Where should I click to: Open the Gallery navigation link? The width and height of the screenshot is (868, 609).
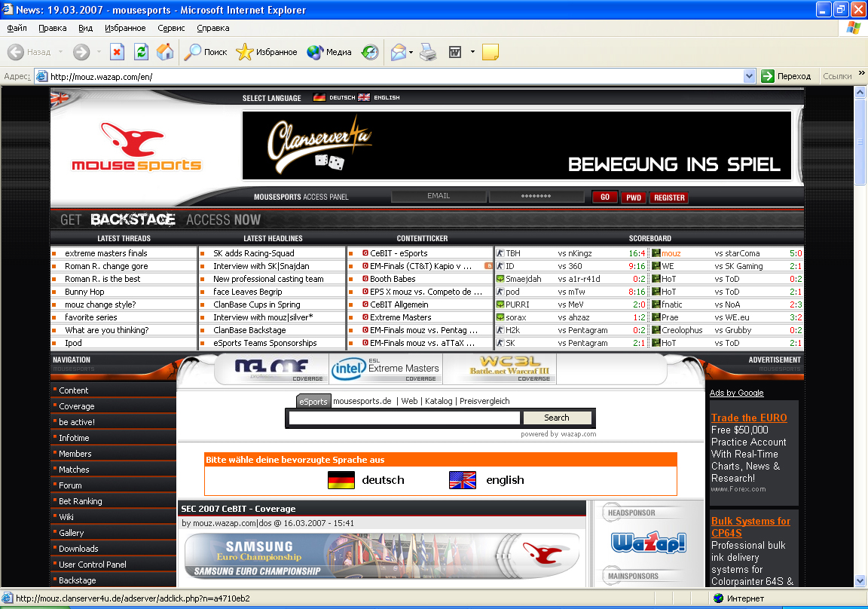pos(72,533)
